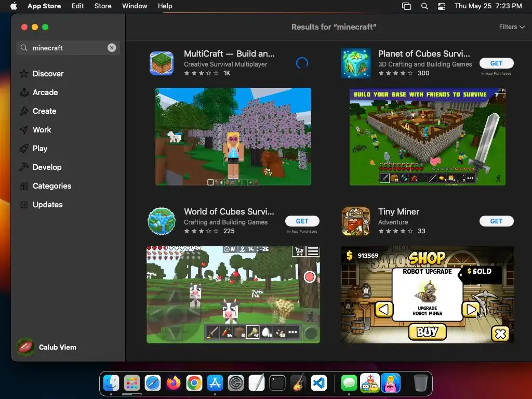Screen dimensions: 532x399
Task: Open Terminal from the Dock
Action: pyautogui.click(x=277, y=383)
